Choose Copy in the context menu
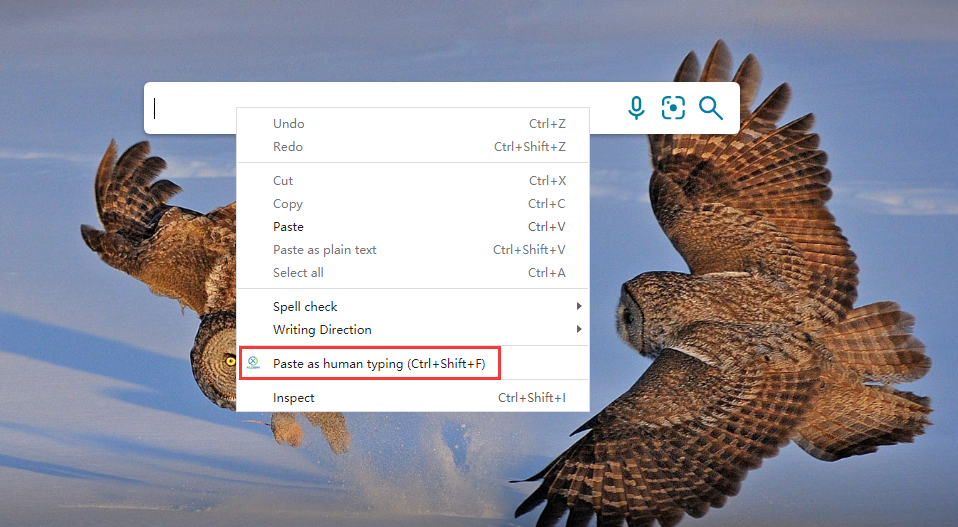958x527 pixels. (413, 204)
